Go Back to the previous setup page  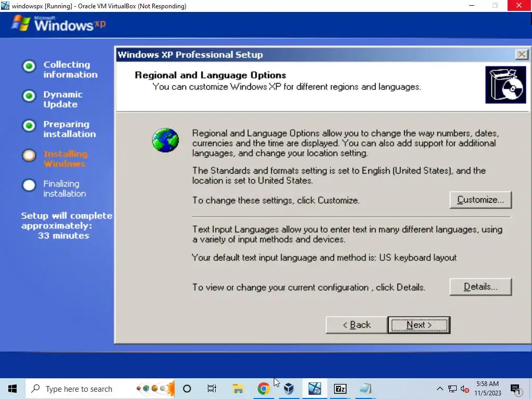coord(356,325)
